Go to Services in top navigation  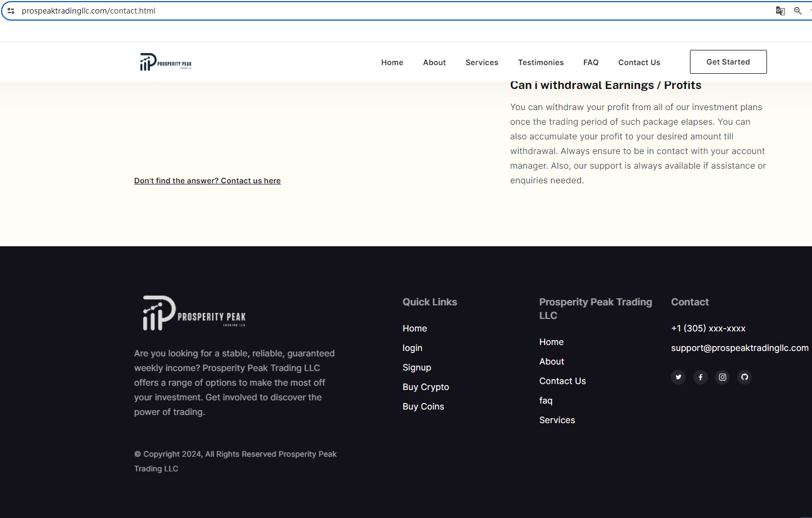point(482,62)
